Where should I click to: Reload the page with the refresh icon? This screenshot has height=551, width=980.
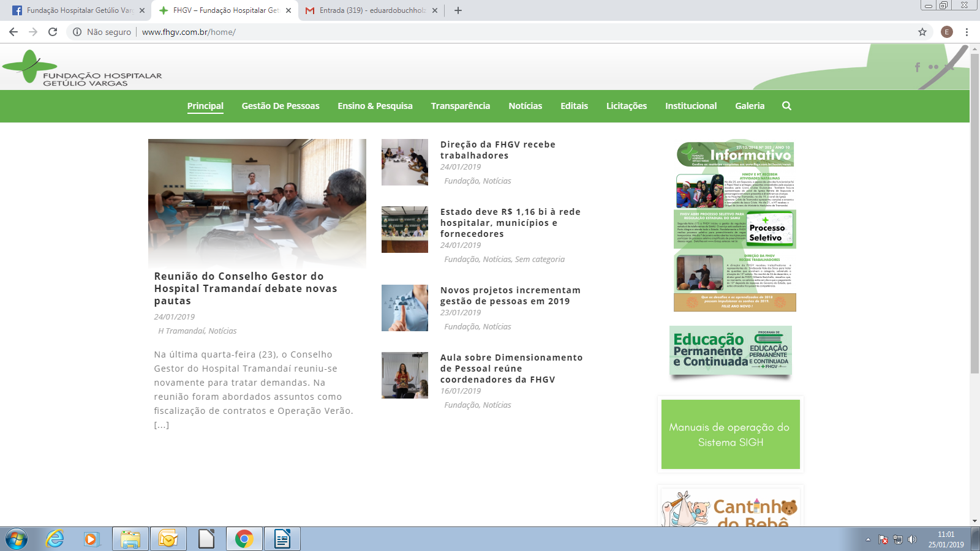coord(53,32)
